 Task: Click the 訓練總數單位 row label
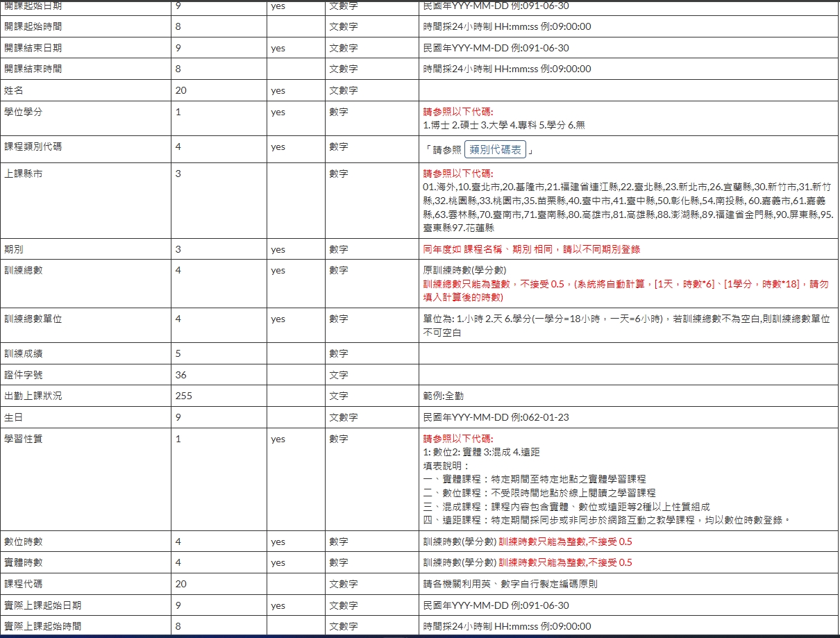tap(33, 319)
